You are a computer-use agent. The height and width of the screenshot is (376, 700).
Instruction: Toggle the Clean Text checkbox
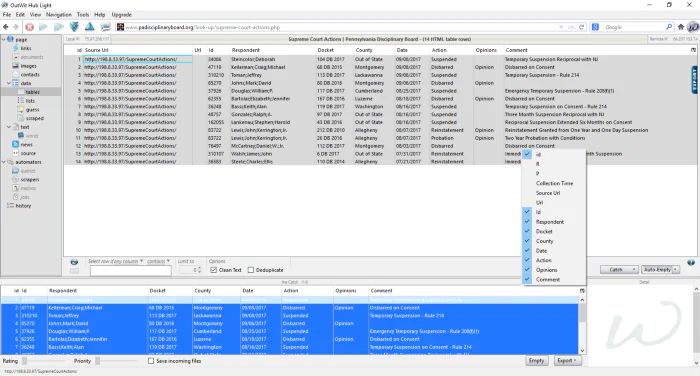tap(213, 270)
